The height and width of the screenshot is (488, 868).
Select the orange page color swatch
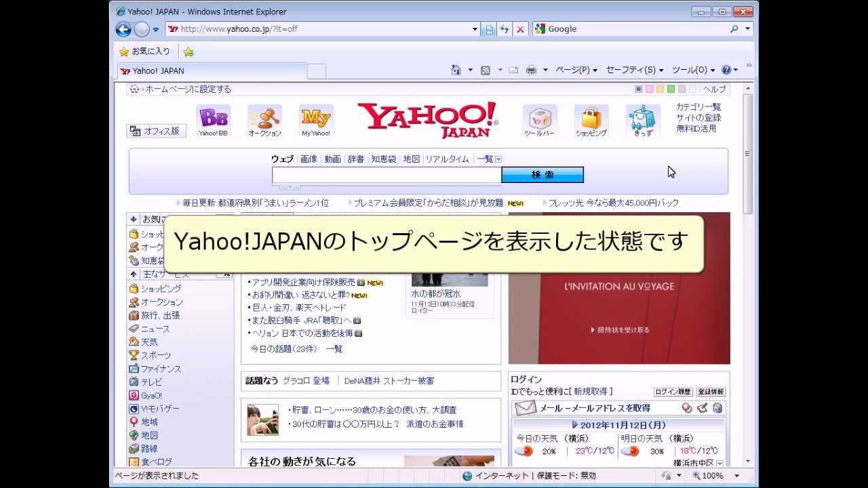(660, 89)
